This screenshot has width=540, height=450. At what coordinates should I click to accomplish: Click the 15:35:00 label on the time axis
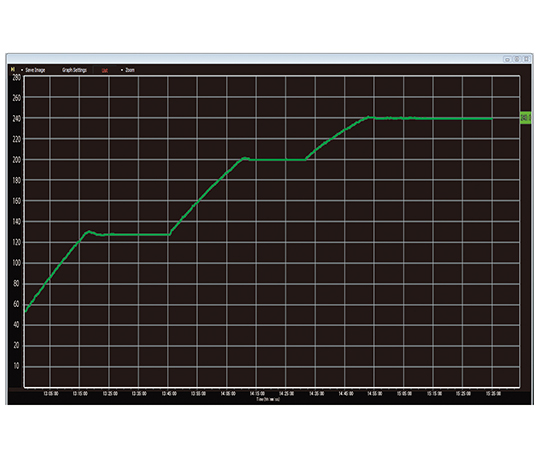pos(493,393)
